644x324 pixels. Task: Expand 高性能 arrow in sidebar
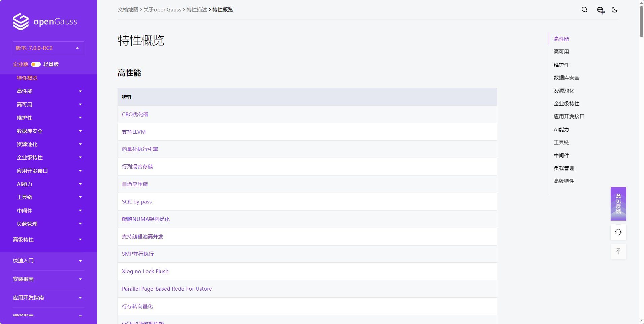[x=80, y=91]
